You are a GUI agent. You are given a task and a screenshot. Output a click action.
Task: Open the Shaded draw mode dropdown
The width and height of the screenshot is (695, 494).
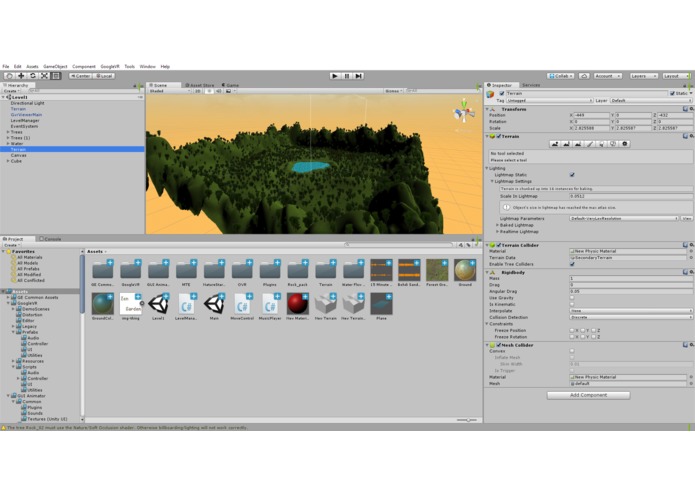click(x=169, y=91)
